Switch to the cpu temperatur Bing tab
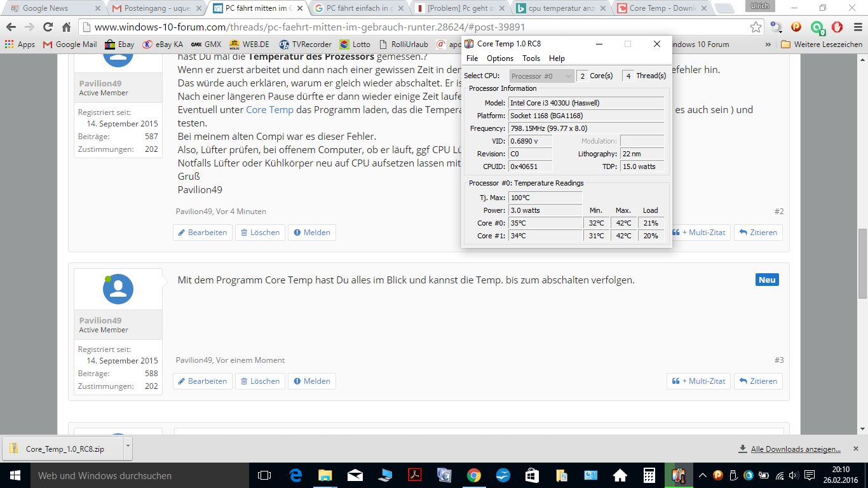868x488 pixels. point(560,8)
